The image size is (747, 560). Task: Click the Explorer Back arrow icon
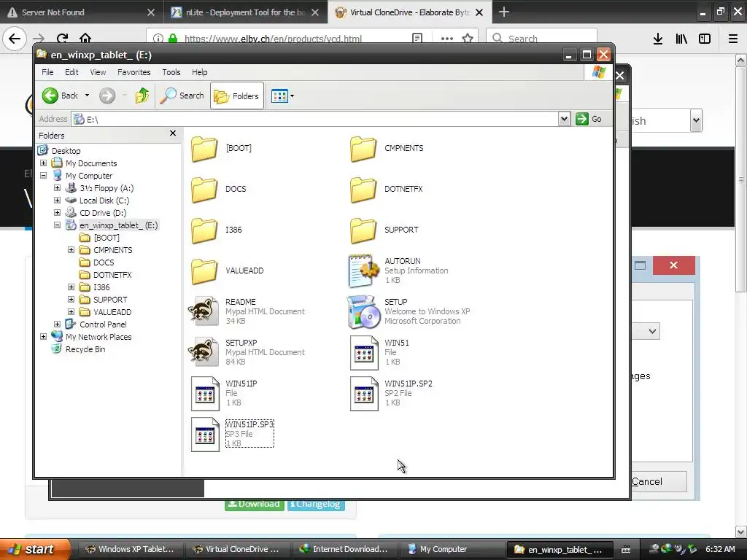(50, 96)
